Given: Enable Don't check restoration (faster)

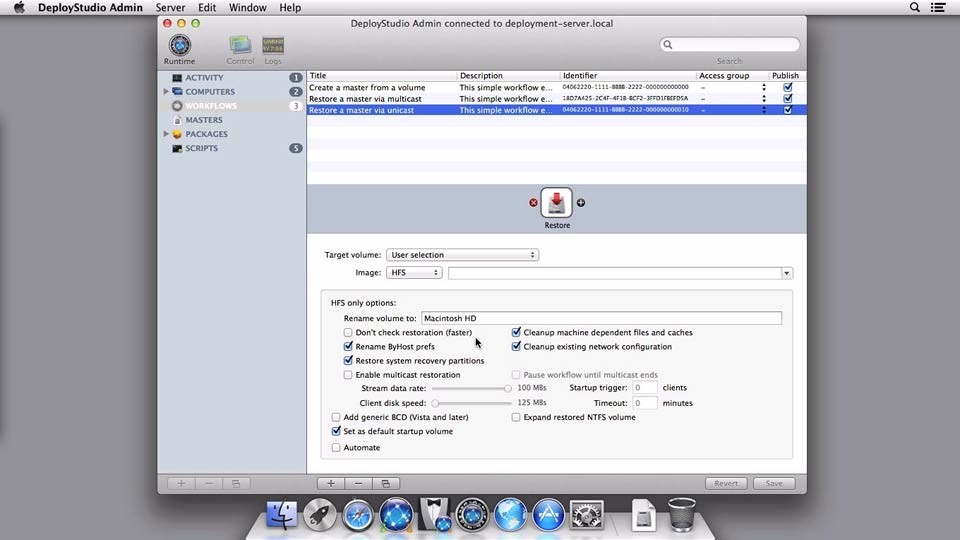Looking at the screenshot, I should coord(348,332).
